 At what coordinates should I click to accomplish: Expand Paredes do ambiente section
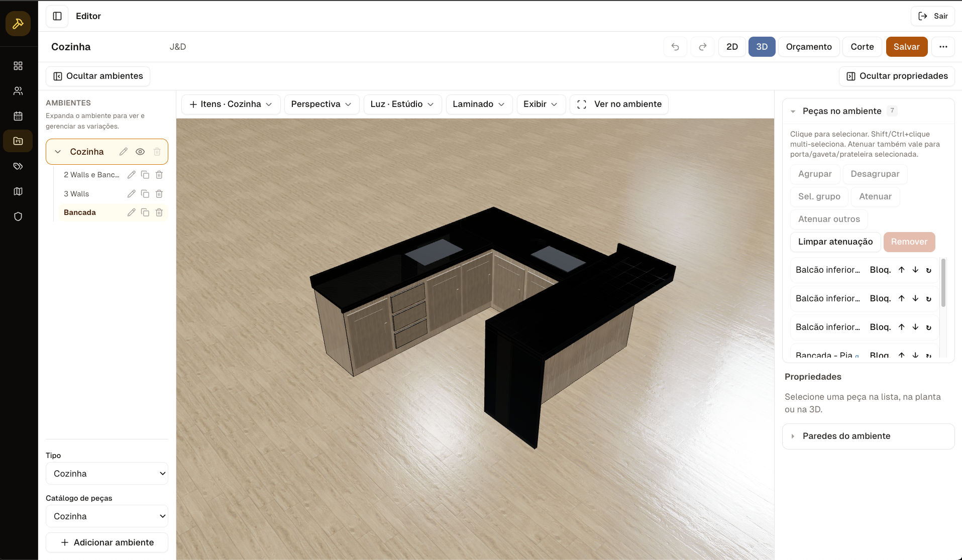[868, 436]
